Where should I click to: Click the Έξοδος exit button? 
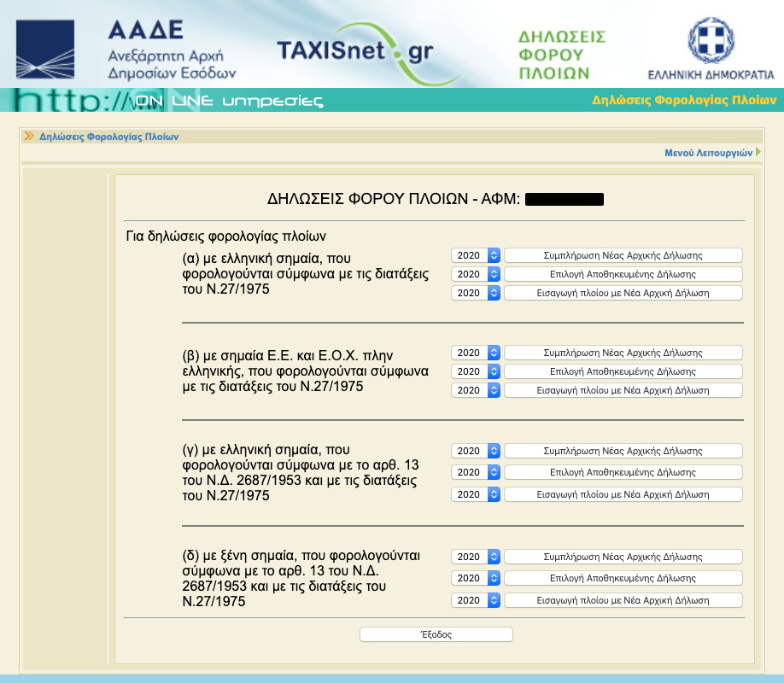[x=436, y=634]
